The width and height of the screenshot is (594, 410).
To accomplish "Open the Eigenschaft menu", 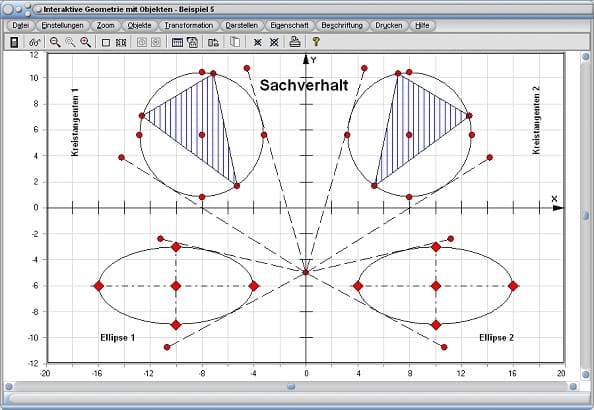I will click(x=289, y=25).
